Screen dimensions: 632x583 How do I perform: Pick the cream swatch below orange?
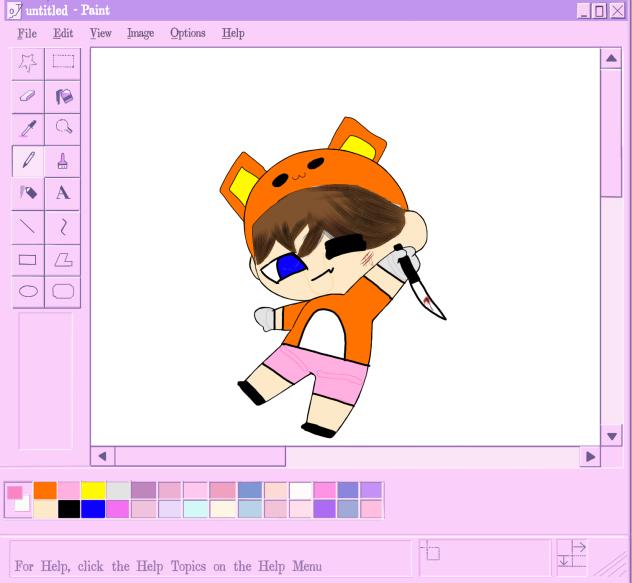pyautogui.click(x=45, y=509)
